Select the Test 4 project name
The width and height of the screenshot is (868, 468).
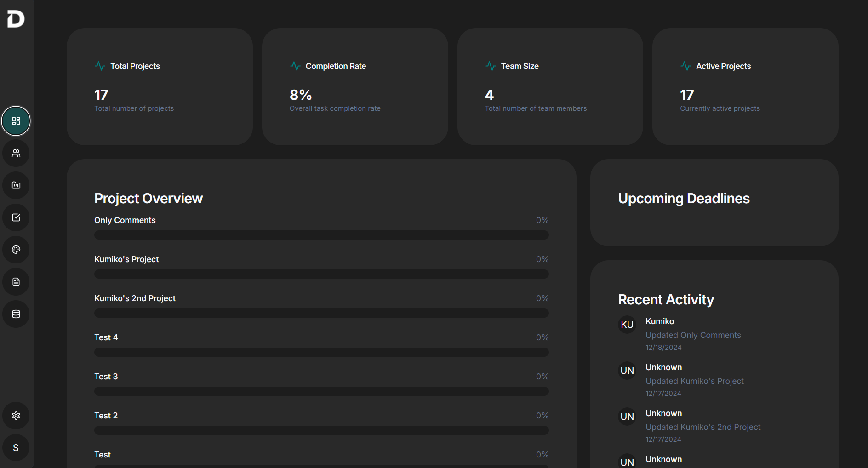pyautogui.click(x=106, y=337)
